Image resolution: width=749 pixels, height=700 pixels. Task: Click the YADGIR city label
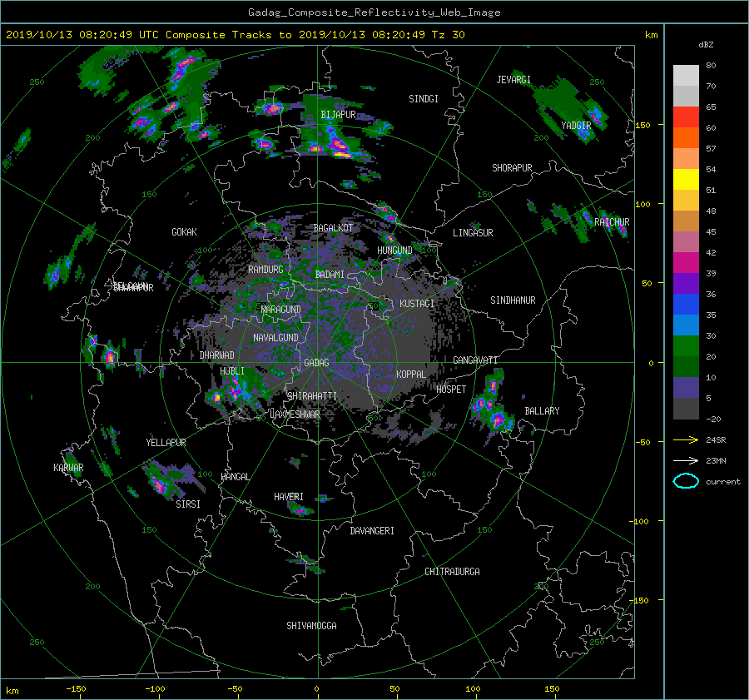[576, 125]
